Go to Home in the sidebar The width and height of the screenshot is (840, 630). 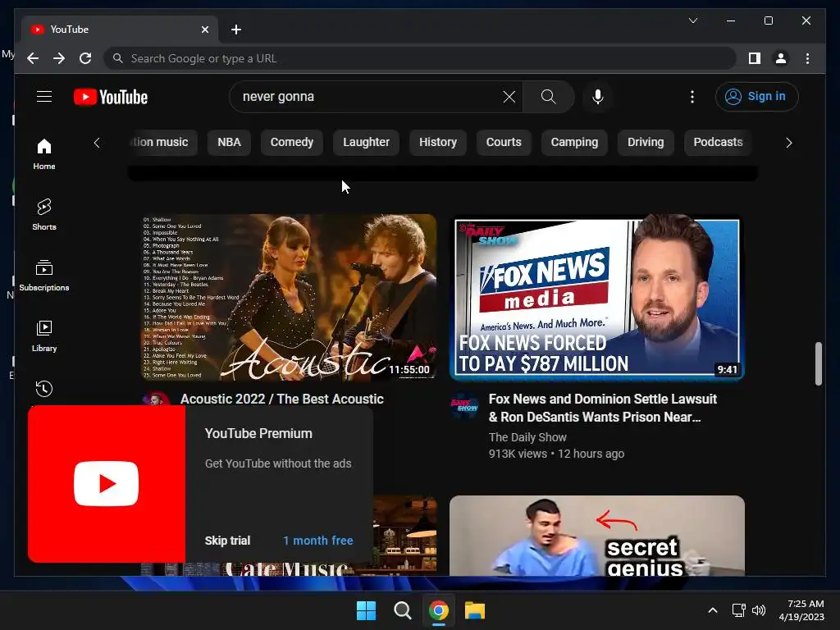coord(44,154)
